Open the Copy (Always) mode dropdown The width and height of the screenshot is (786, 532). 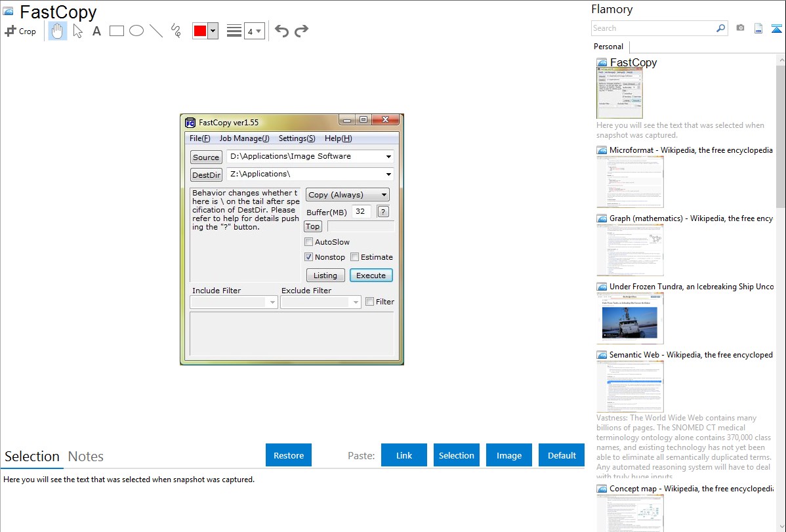coord(348,195)
